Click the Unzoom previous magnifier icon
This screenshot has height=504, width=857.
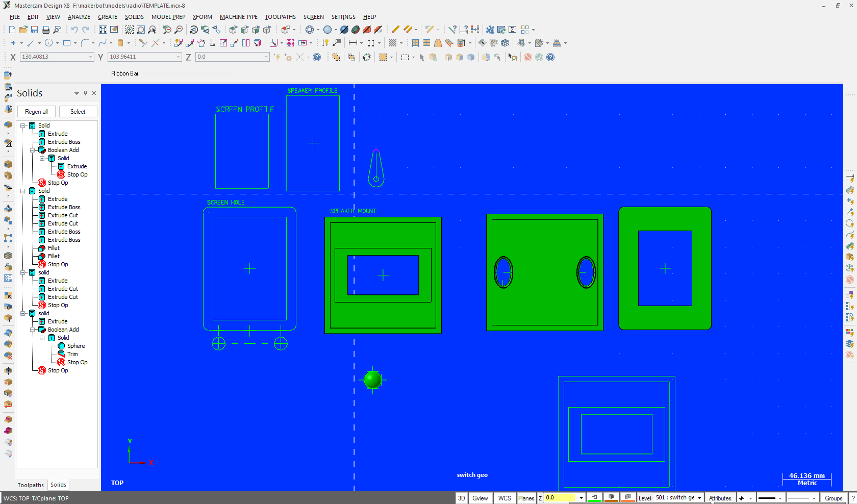[167, 30]
